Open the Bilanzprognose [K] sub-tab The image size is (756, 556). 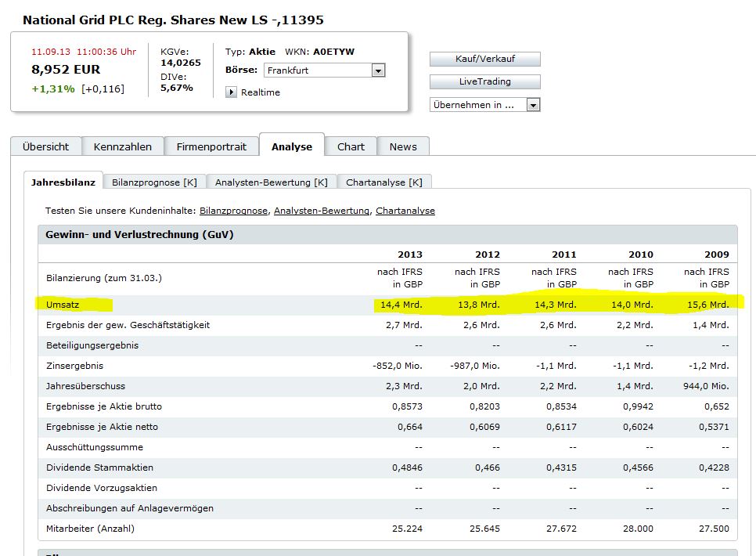(154, 182)
